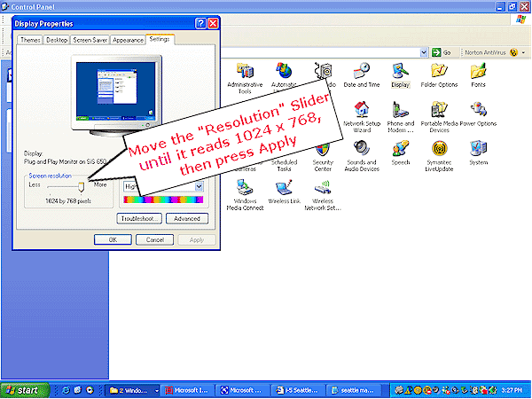Switch to I-5 Seattle taskbar window
Screen dimensions: 532x399
tap(297, 390)
